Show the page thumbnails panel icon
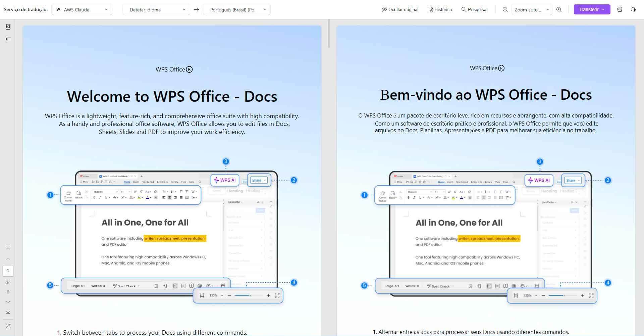Screen dimensions: 644x336 click(x=8, y=27)
